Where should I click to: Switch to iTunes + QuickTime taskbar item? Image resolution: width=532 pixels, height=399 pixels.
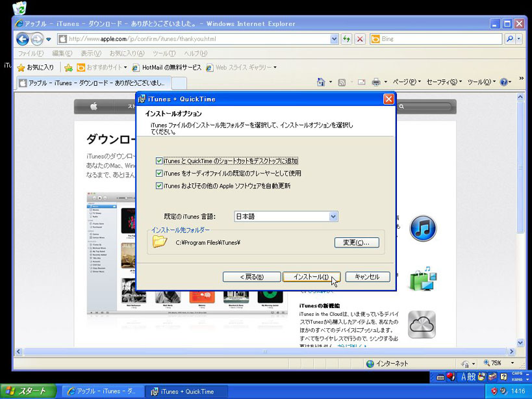(186, 391)
